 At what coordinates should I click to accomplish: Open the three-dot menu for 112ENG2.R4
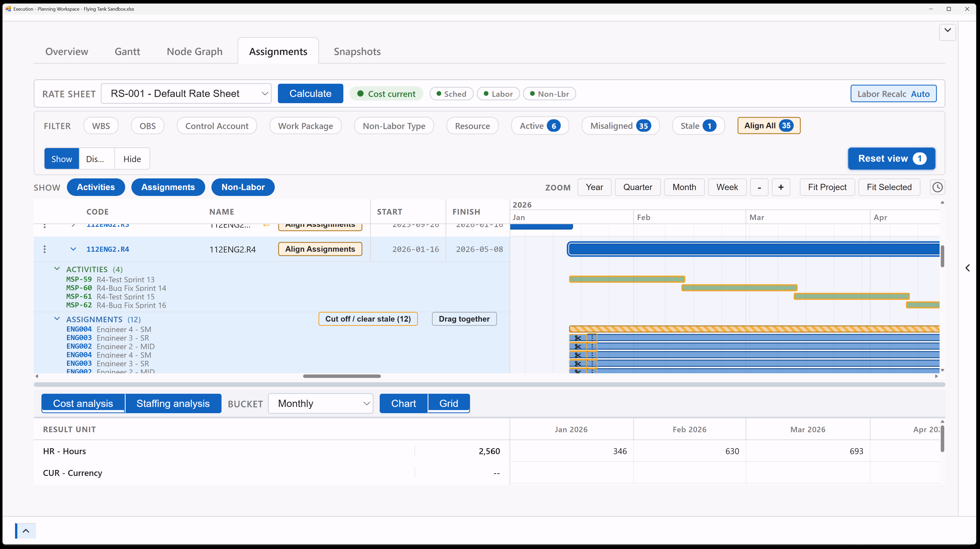[45, 249]
